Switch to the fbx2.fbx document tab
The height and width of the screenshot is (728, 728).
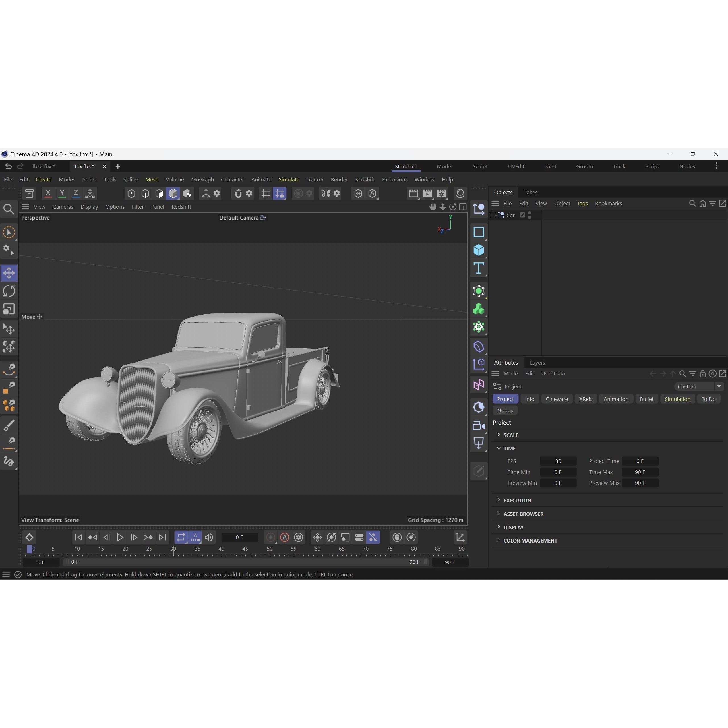44,166
